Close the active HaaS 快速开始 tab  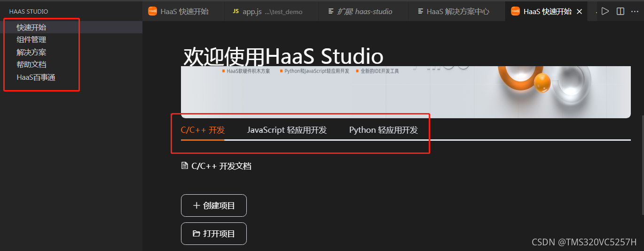[579, 11]
